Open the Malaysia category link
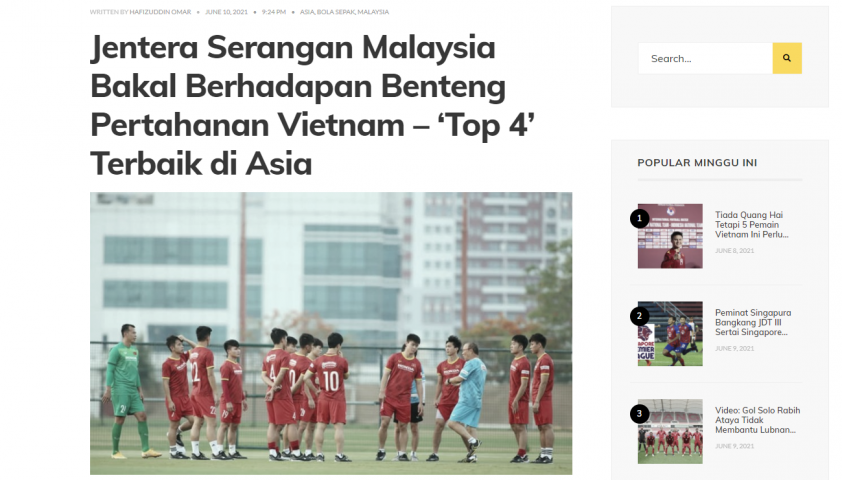The width and height of the screenshot is (842, 480). click(x=373, y=12)
